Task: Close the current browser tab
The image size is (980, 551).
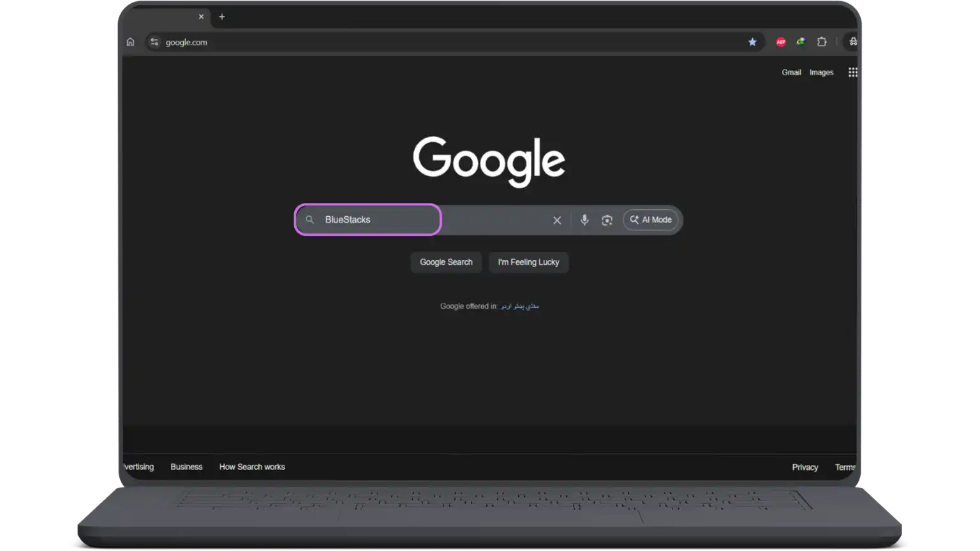Action: click(201, 17)
